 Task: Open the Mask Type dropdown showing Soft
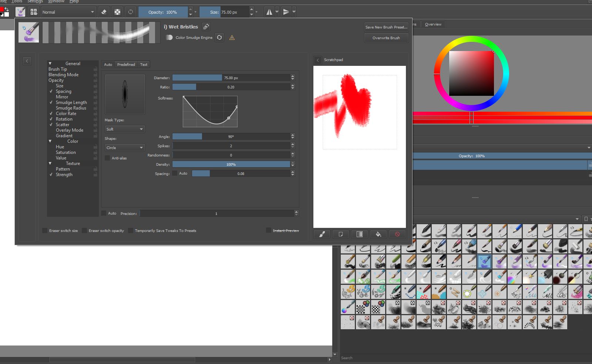pyautogui.click(x=125, y=129)
